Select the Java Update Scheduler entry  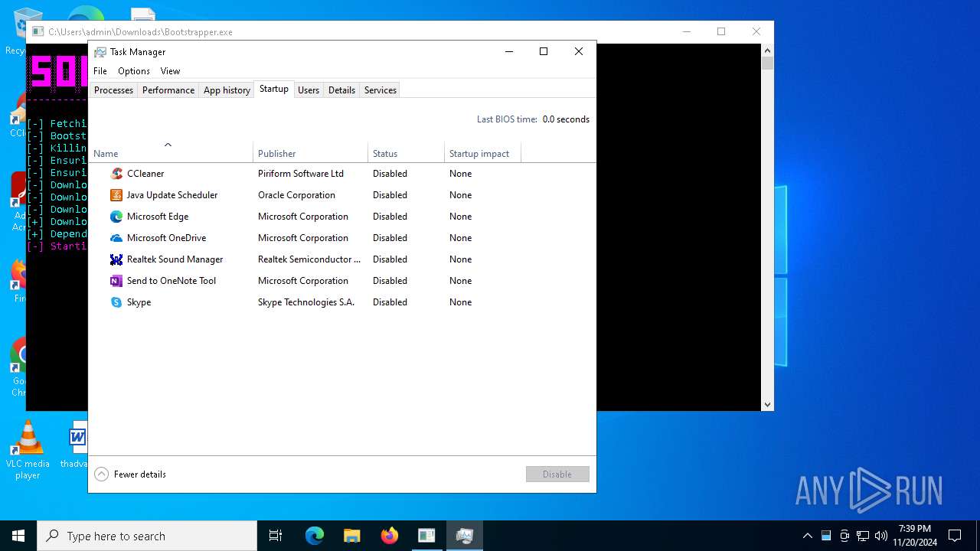pyautogui.click(x=172, y=195)
